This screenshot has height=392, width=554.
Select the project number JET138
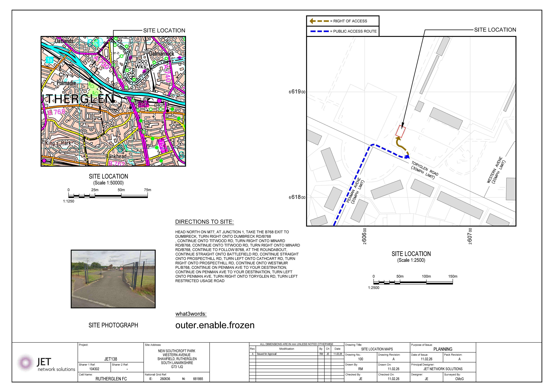(111, 359)
